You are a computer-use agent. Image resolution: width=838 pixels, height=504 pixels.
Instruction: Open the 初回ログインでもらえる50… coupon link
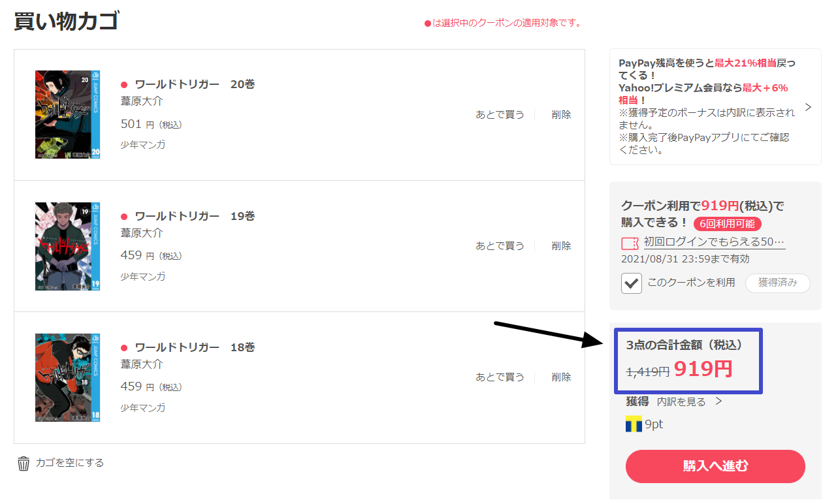click(x=715, y=242)
